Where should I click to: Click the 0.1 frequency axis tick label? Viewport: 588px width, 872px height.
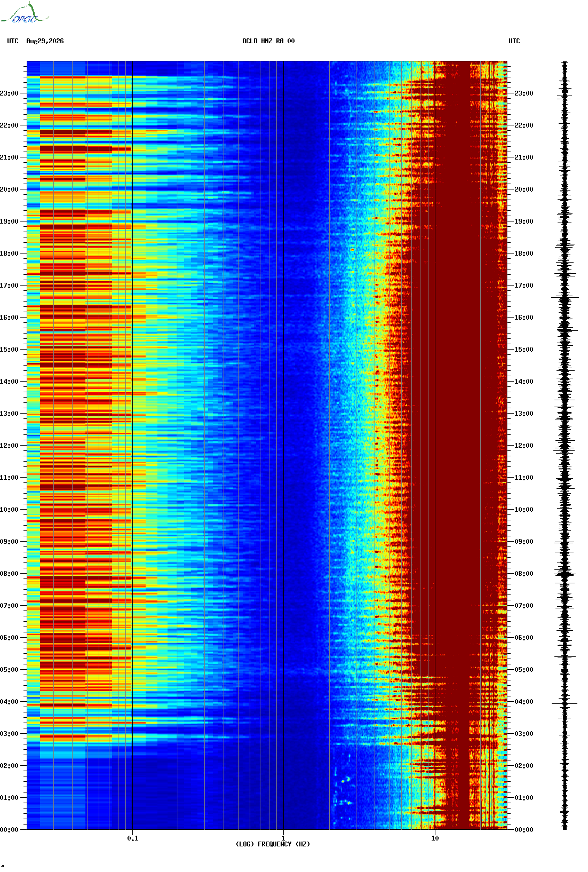point(133,838)
